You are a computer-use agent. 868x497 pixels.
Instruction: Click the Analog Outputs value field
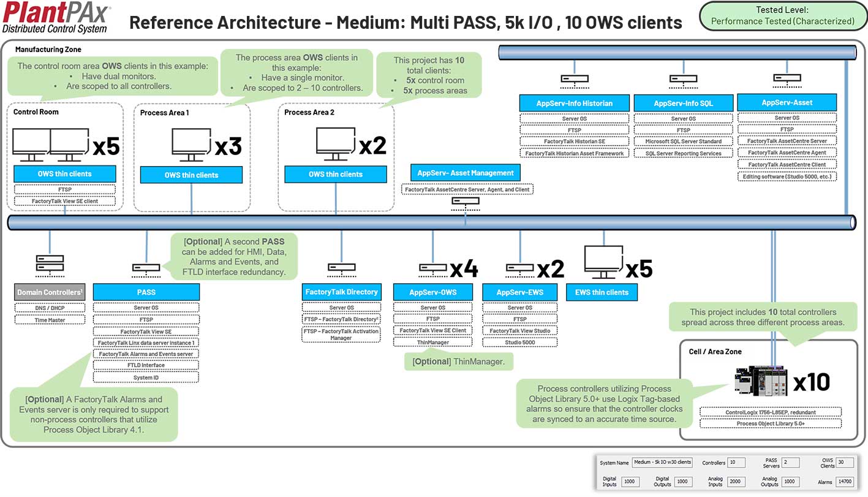pos(791,482)
